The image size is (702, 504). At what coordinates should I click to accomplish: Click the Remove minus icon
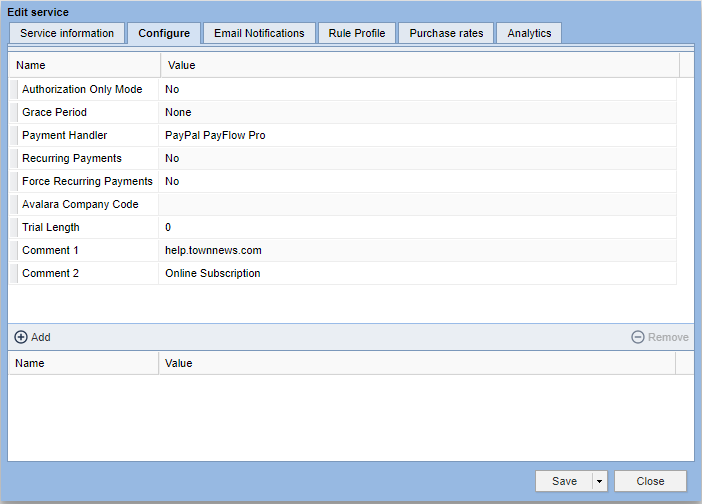(x=638, y=337)
